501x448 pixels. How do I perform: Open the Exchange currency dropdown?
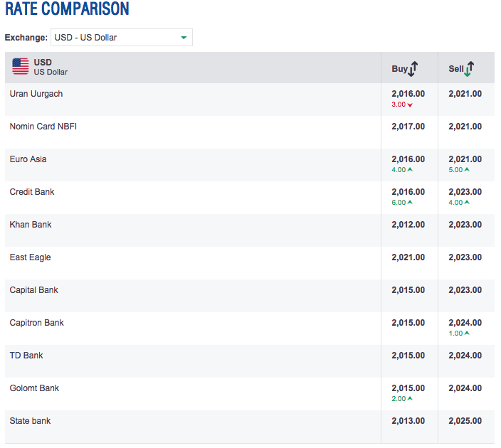[122, 38]
